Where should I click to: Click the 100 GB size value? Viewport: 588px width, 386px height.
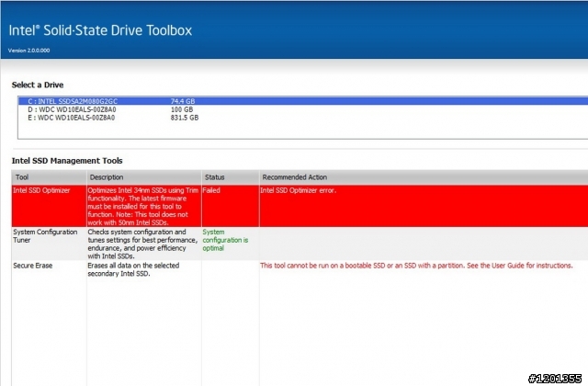[x=182, y=109]
